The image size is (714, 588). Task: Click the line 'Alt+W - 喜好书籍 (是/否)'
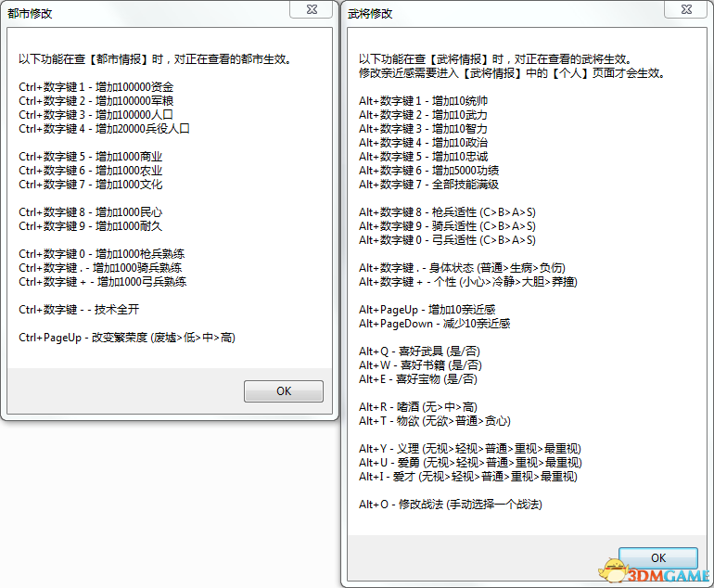click(x=421, y=365)
